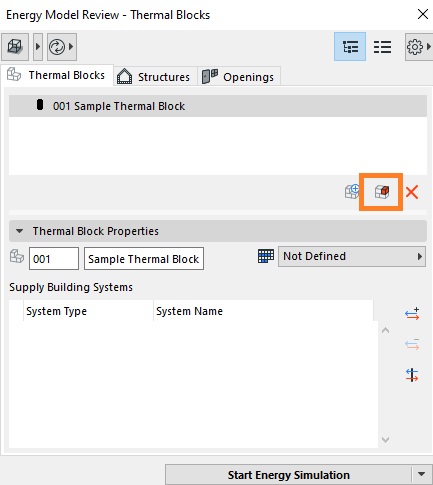The width and height of the screenshot is (433, 485).
Task: Switch to flat list view mode
Action: pos(382,47)
